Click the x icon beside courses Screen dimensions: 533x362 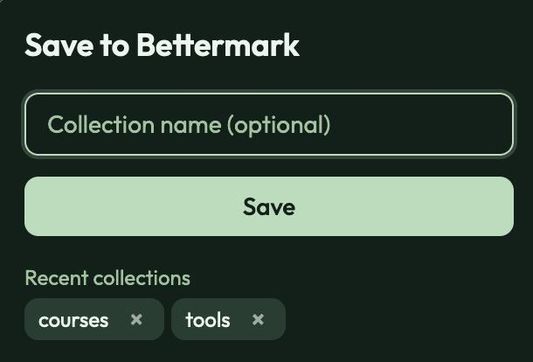click(136, 320)
